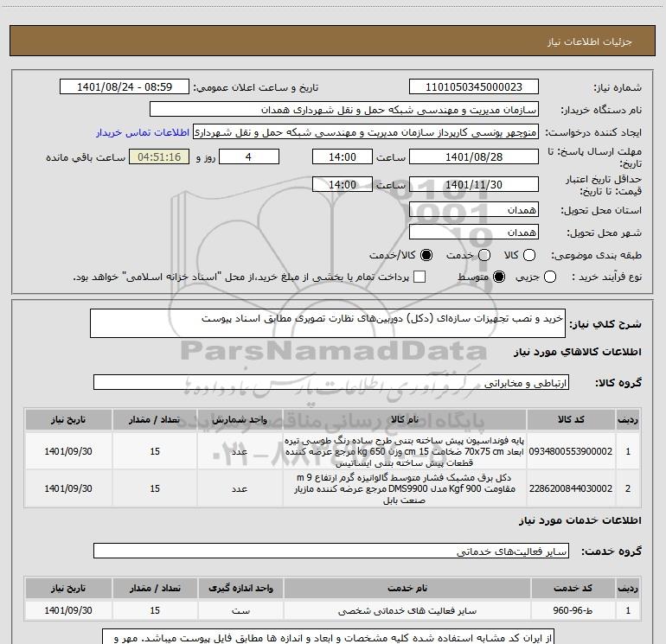Click the service group field سایر فعالیت‌های خدماتی
This screenshot has height=644, width=666.
331,551
